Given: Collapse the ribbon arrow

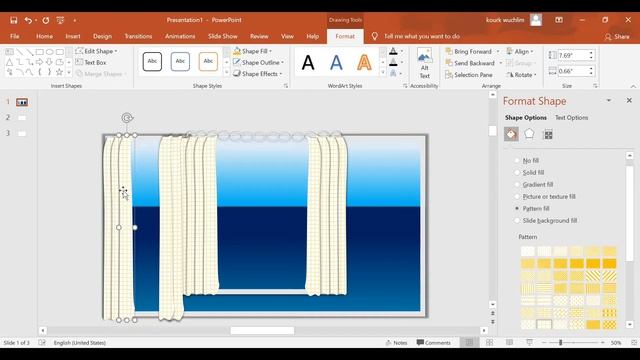Looking at the screenshot, I should pos(633,86).
